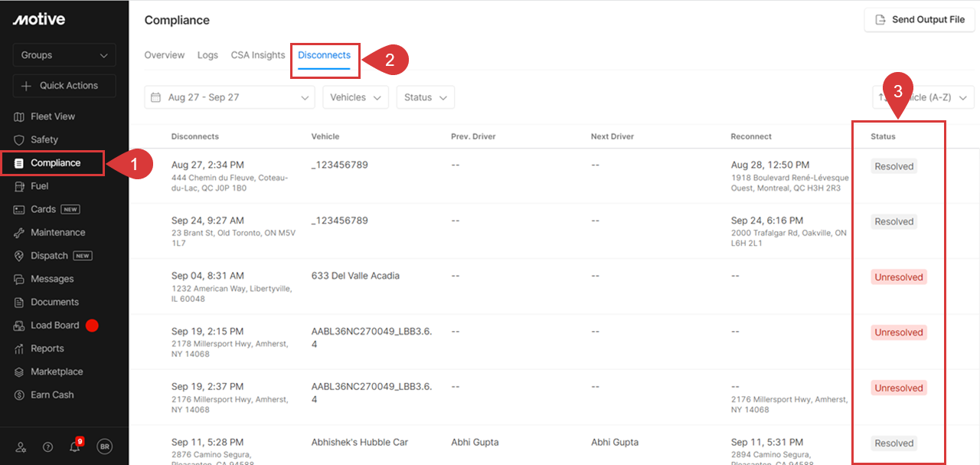Open notifications bell icon
980x465 pixels.
[75, 447]
